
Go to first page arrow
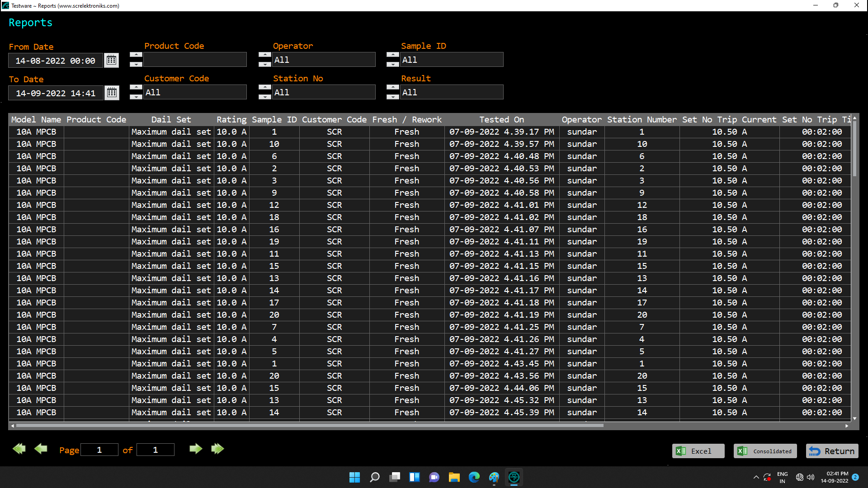[x=19, y=449]
